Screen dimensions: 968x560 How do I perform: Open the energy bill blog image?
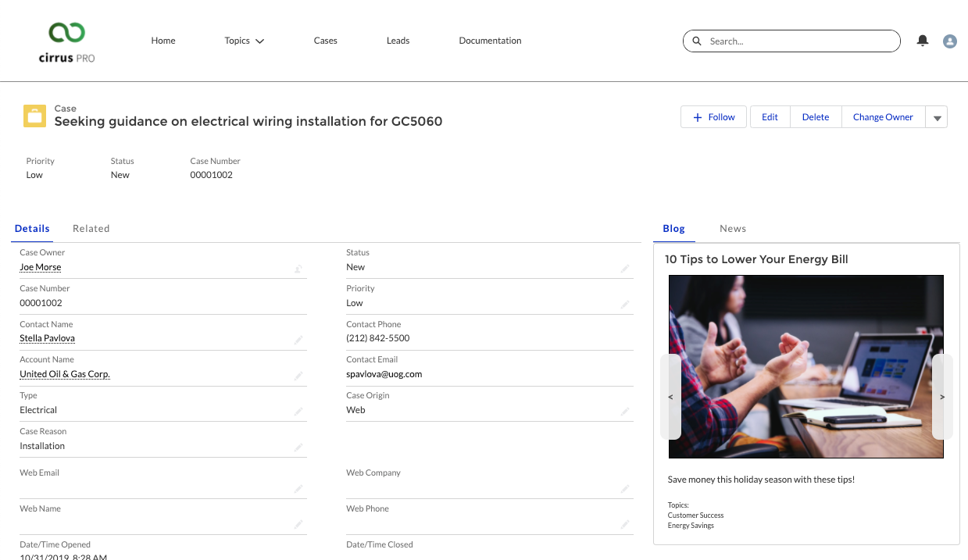pos(805,366)
